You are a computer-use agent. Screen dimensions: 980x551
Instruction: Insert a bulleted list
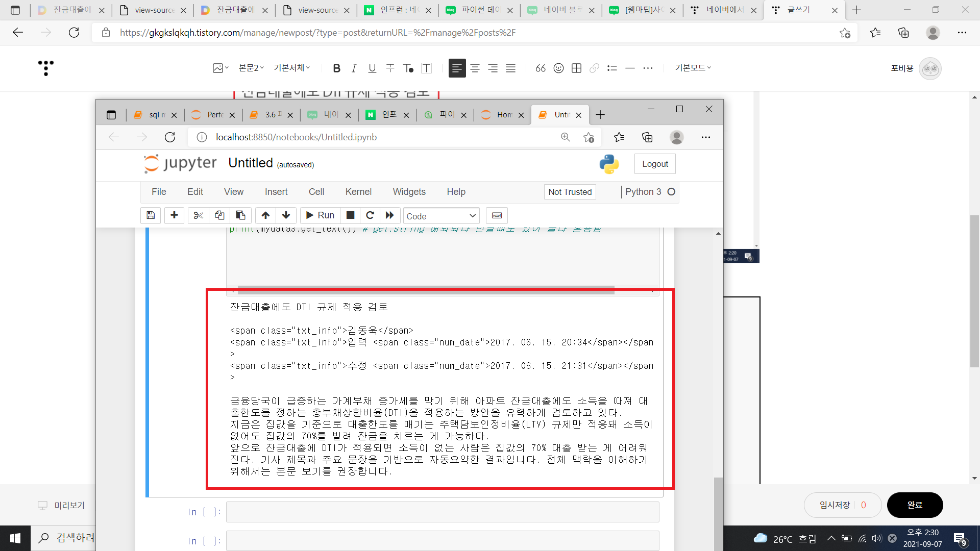(x=612, y=68)
